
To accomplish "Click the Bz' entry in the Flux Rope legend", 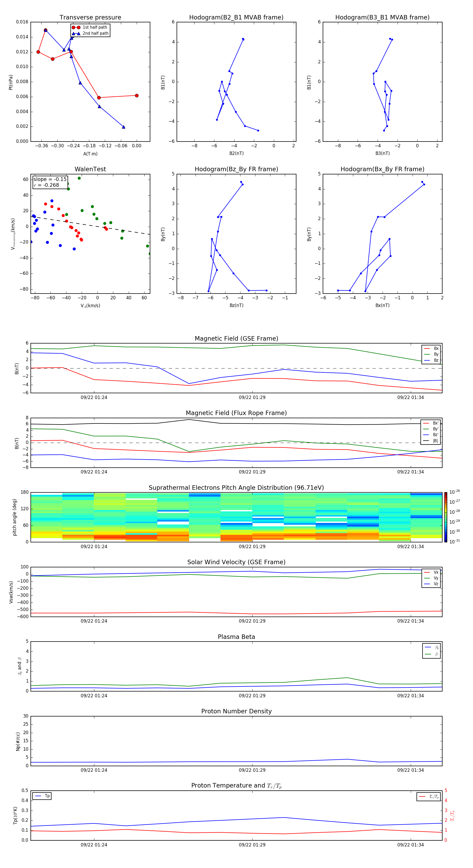I will 431,435.
